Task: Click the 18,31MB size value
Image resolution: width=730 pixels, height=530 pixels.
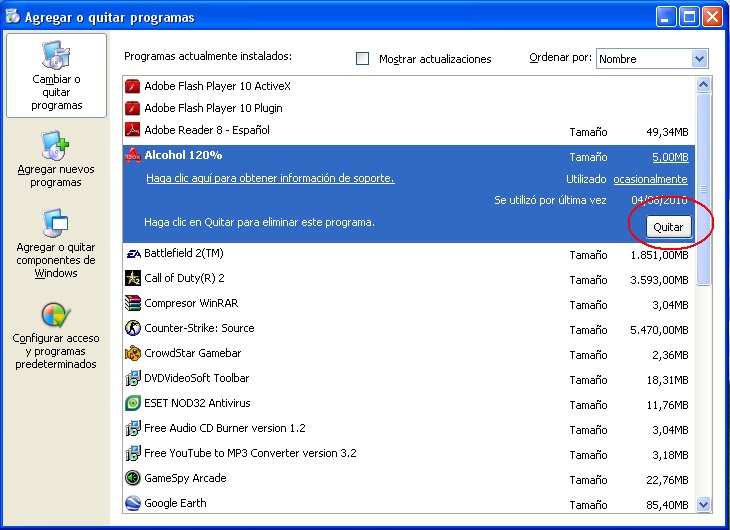Action: coord(667,380)
